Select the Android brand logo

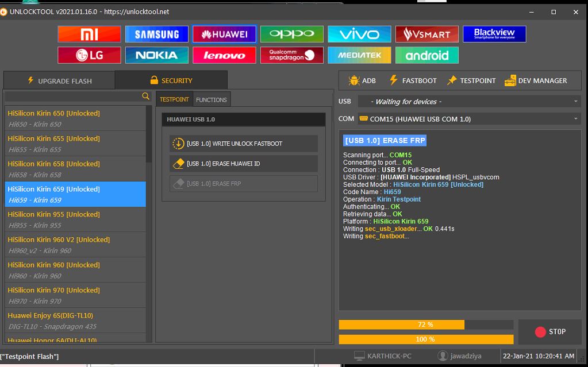pyautogui.click(x=426, y=55)
